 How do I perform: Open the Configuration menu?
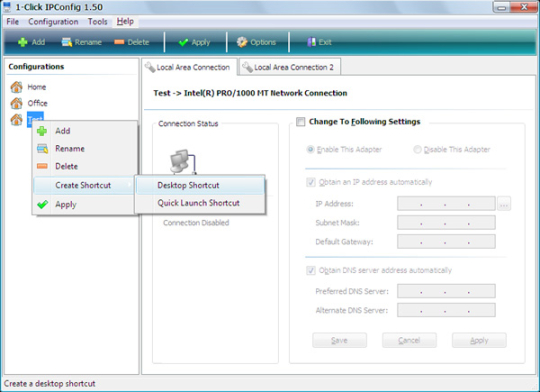[53, 22]
